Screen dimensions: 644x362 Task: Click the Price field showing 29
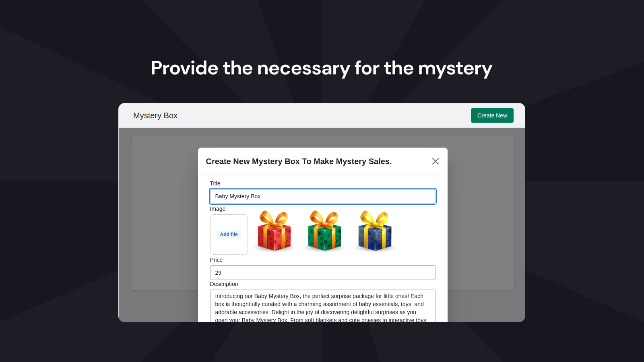click(322, 273)
